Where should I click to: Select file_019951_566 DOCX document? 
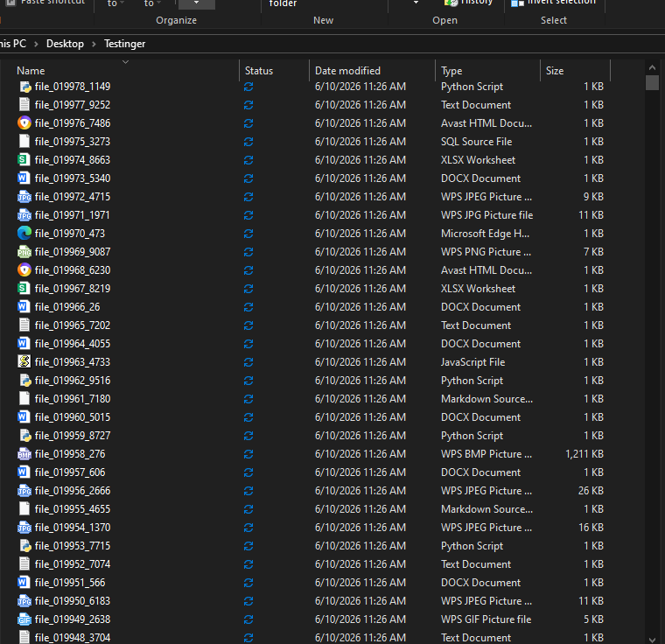click(x=70, y=583)
